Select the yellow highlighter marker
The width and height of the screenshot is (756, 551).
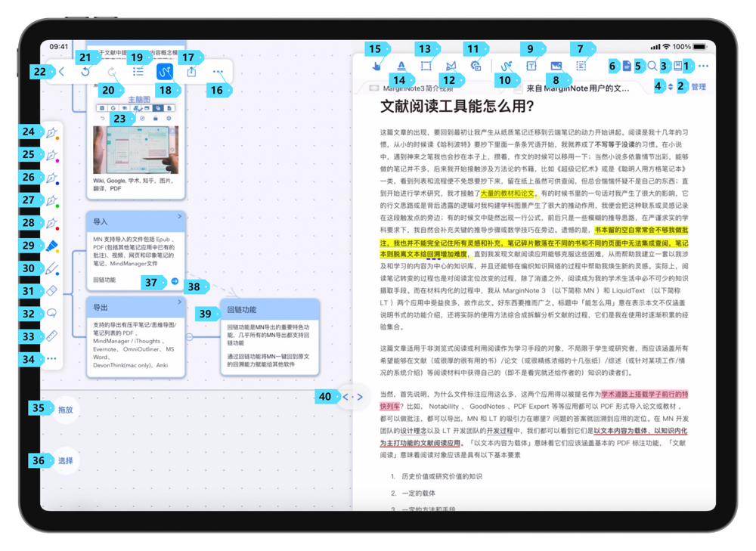pos(52,246)
